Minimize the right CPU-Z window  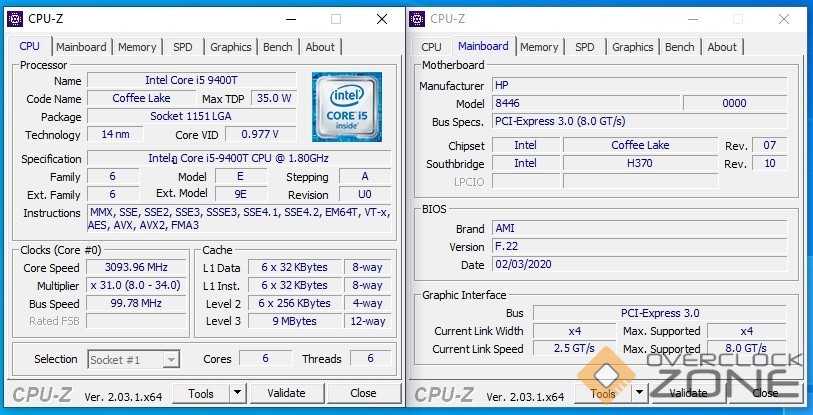[693, 19]
